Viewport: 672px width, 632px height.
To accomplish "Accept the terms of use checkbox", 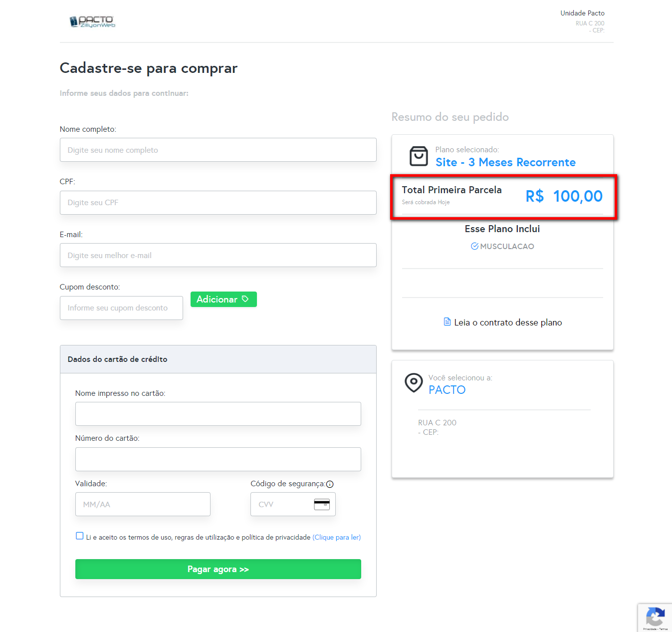I will pos(80,536).
